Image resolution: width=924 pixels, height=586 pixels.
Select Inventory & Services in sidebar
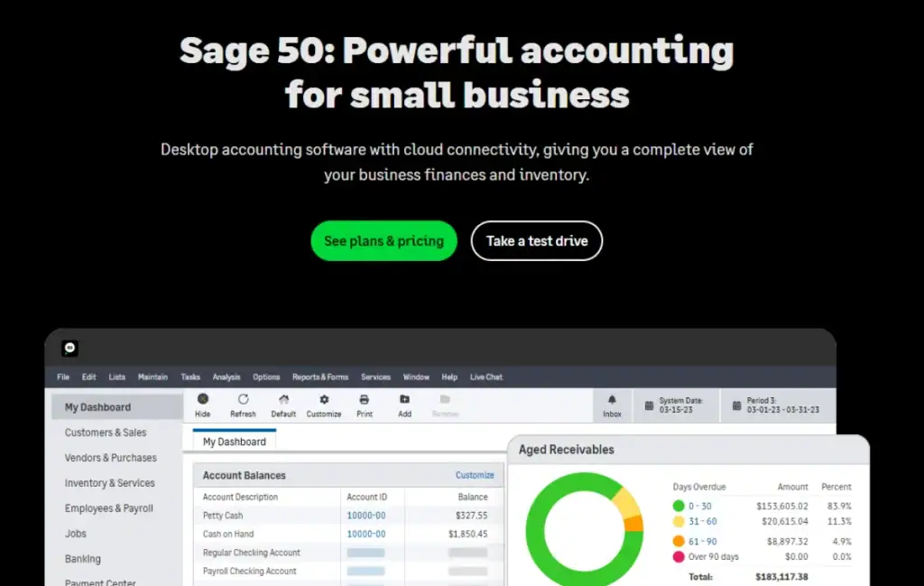tap(109, 483)
